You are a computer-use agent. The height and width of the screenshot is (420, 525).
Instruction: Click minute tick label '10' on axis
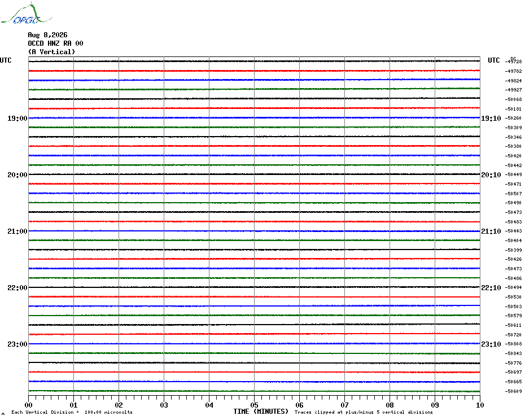click(x=480, y=405)
